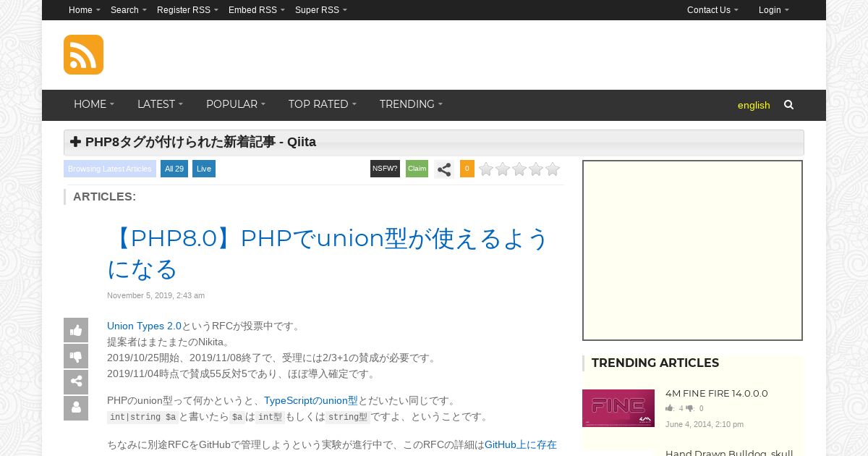Click the small thumbs-down count under FINE FIRE
This screenshot has width=868, height=456.
[x=694, y=408]
